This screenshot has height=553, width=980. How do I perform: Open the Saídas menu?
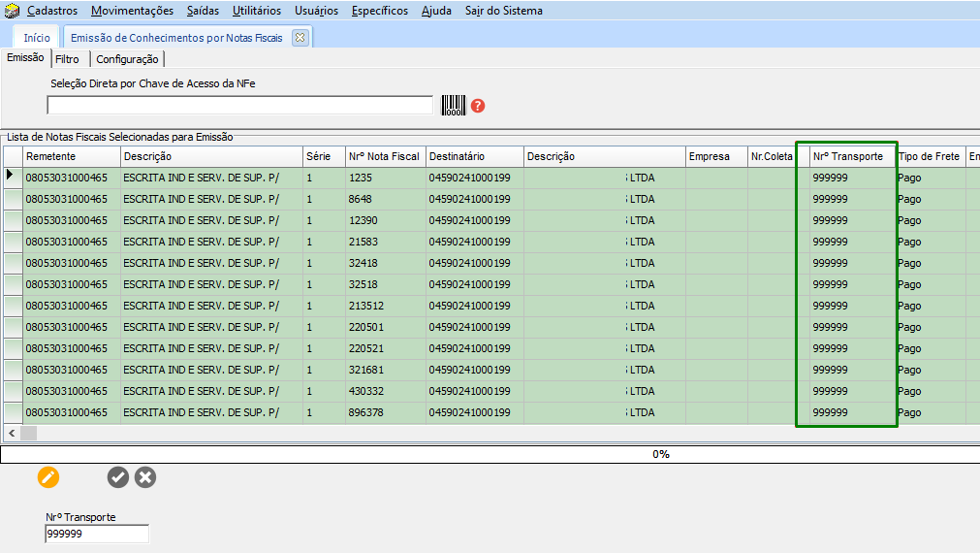pyautogui.click(x=204, y=11)
